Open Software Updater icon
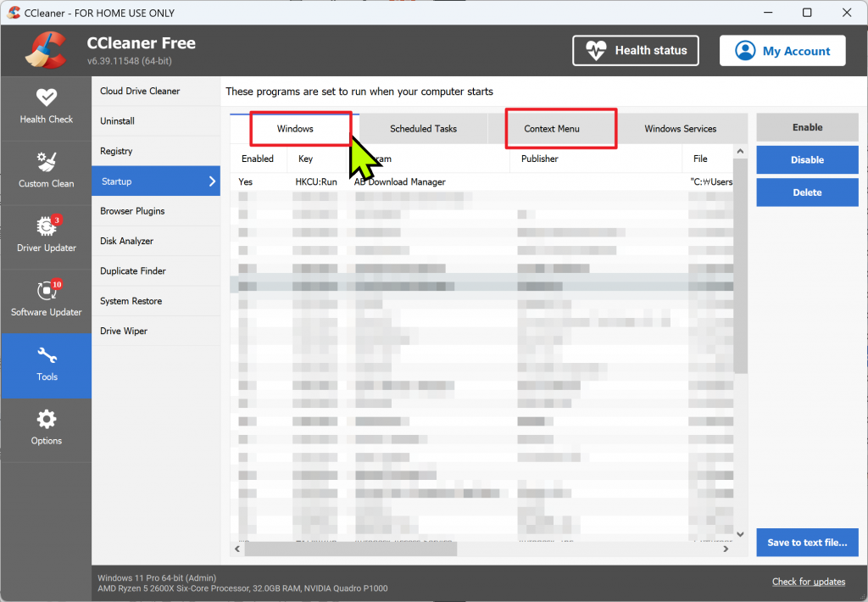The width and height of the screenshot is (868, 602). tap(46, 290)
